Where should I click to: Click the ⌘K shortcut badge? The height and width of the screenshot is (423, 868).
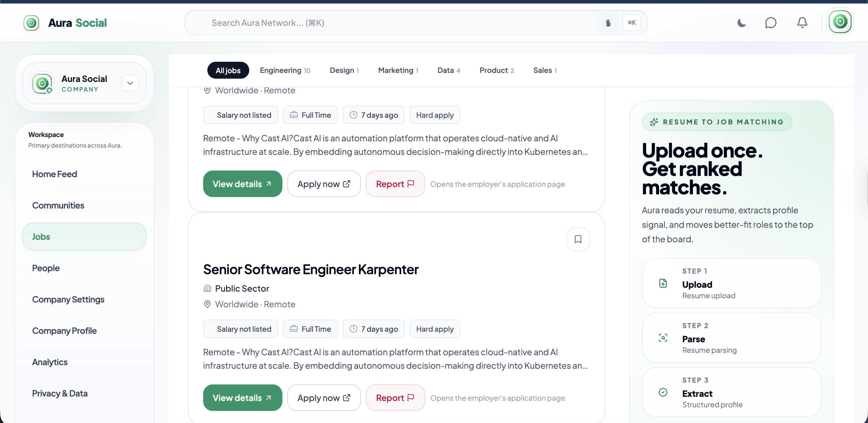point(632,23)
